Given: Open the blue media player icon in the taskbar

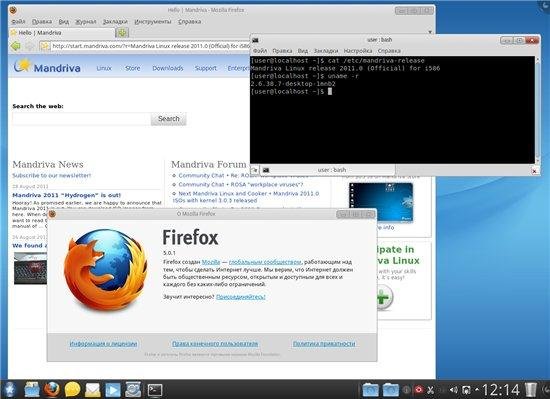Looking at the screenshot, I should pyautogui.click(x=113, y=390).
